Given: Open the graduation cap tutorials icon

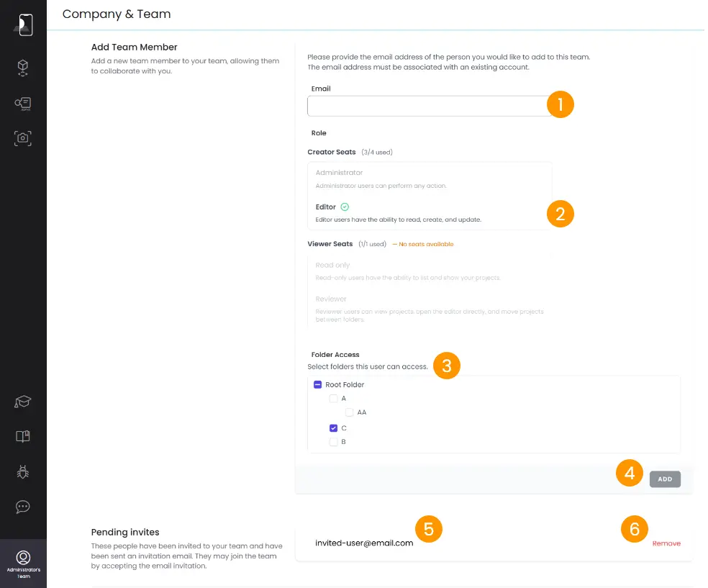Looking at the screenshot, I should pos(23,402).
